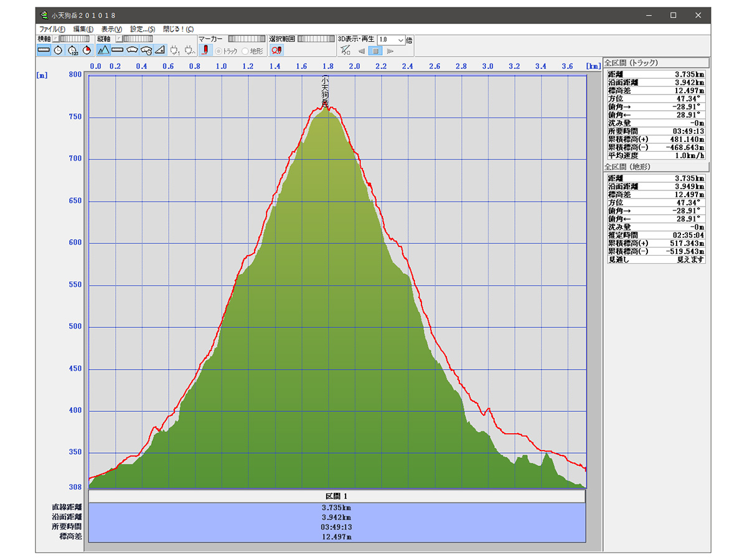Click the red marker pin icon

207,50
